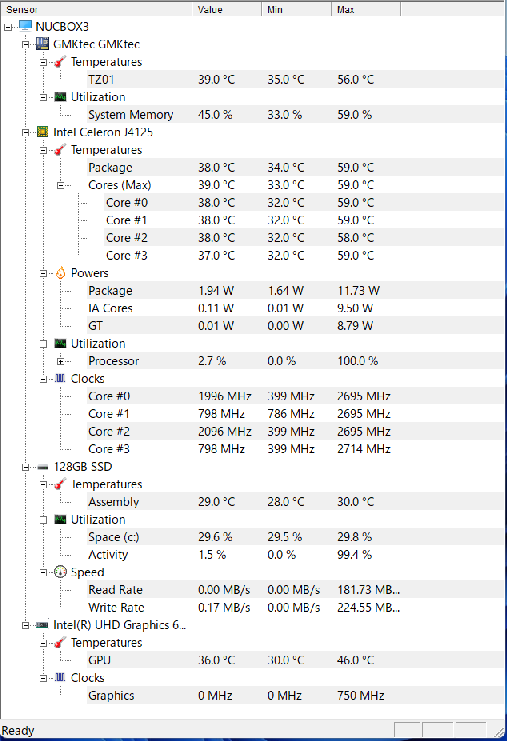Click the Speed gauge icon
507x741 pixels.
click(x=60, y=572)
